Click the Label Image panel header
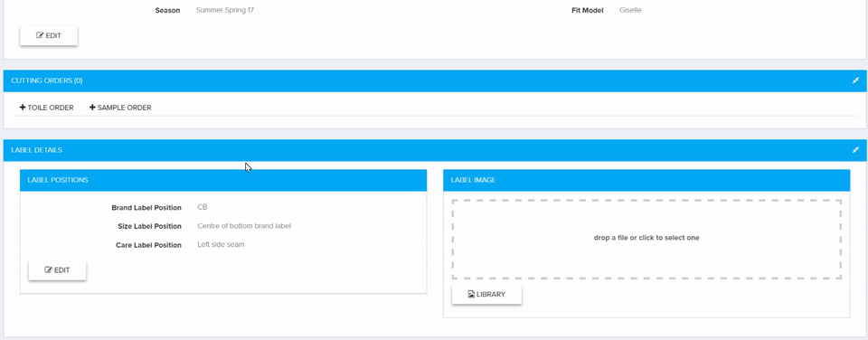Image resolution: width=868 pixels, height=340 pixels. pos(646,180)
